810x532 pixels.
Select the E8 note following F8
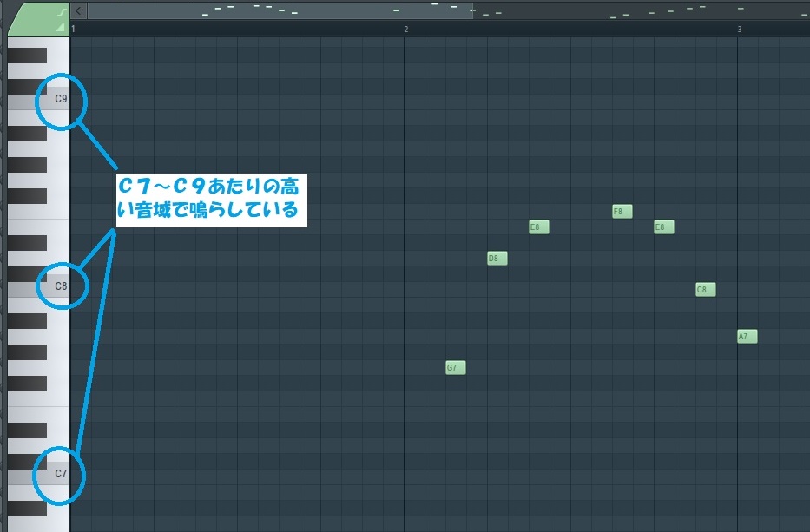664,227
